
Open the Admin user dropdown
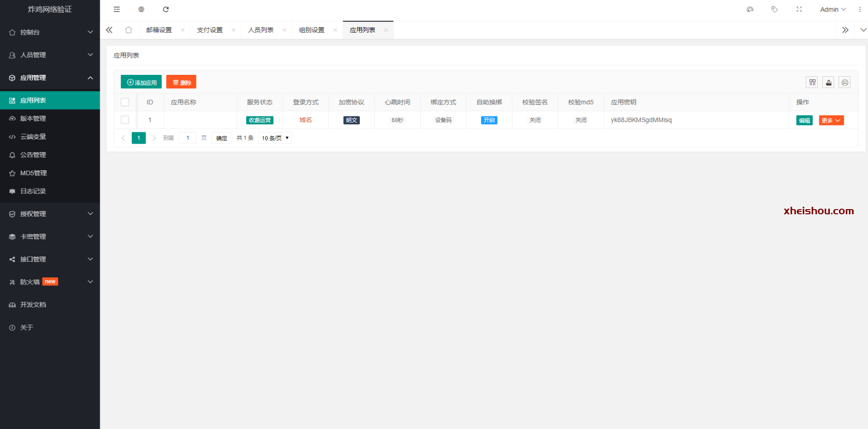(833, 9)
